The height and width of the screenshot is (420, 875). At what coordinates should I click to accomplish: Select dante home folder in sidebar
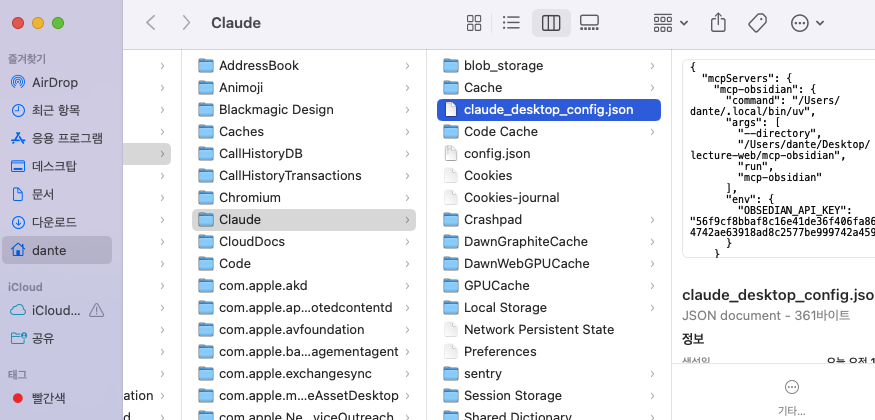[x=57, y=250]
